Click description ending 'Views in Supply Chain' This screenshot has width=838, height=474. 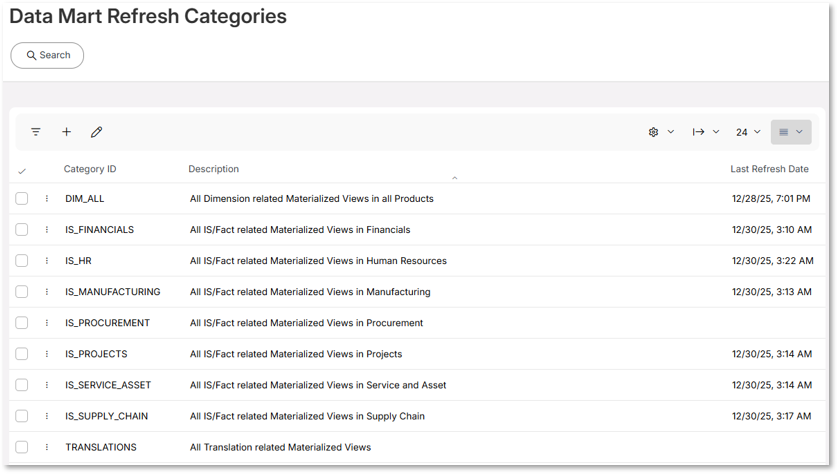point(307,416)
